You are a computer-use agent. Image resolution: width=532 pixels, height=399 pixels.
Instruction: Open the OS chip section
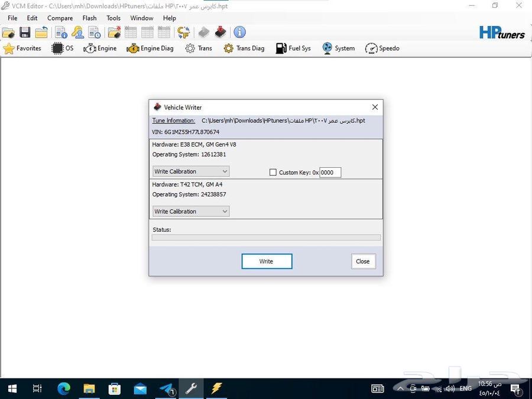click(x=63, y=48)
